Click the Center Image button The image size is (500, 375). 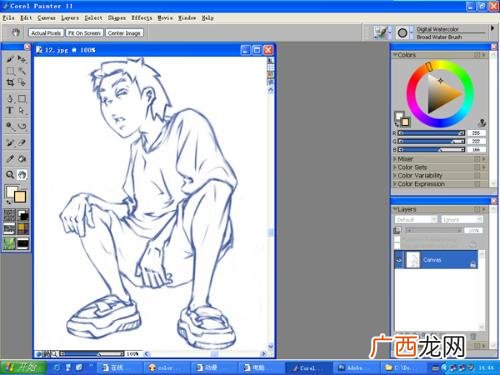124,33
